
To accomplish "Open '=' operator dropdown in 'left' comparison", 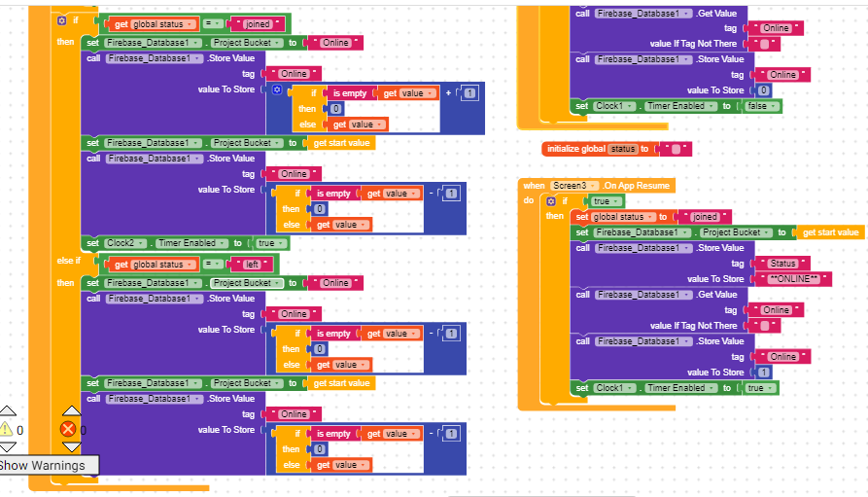I will pyautogui.click(x=213, y=265).
